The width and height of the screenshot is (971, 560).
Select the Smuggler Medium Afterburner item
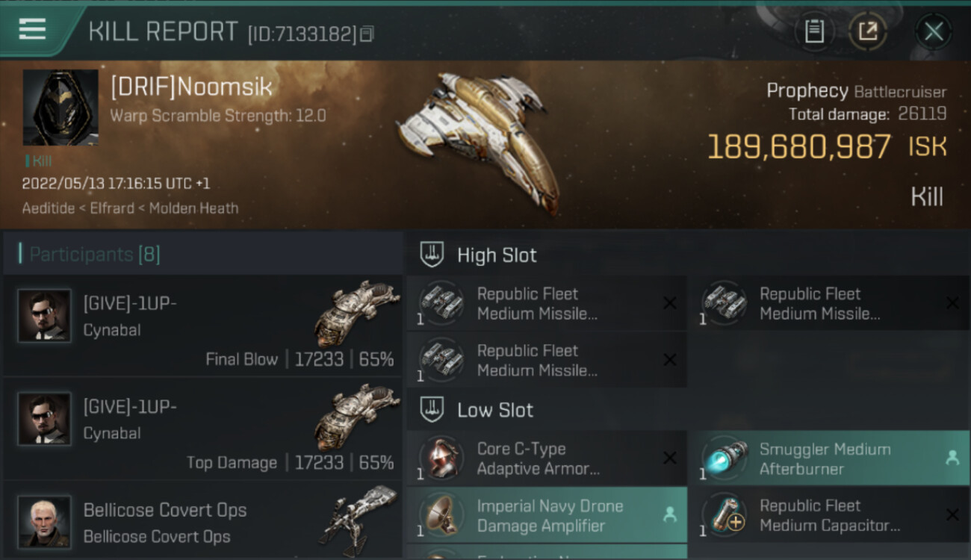[828, 458]
